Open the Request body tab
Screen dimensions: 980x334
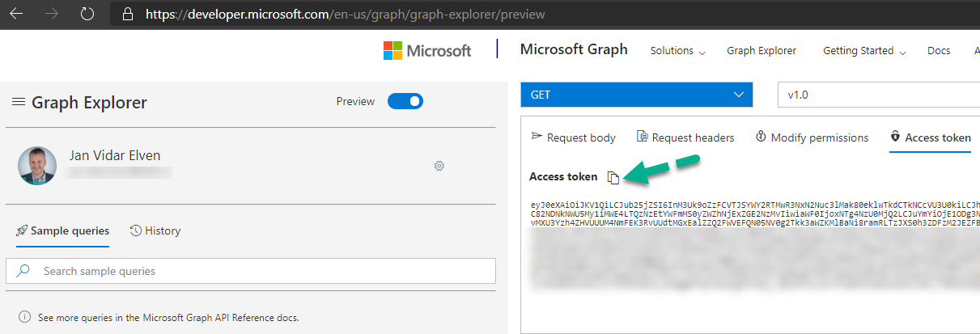(x=573, y=137)
